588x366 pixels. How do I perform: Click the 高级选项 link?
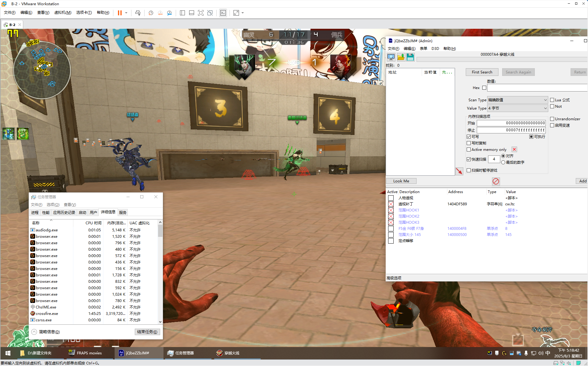coord(394,278)
